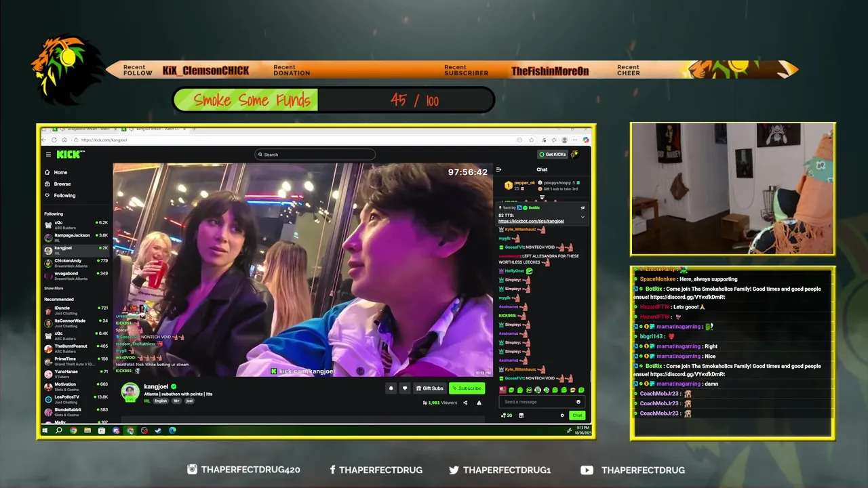
Task: Open Microsoft Edge from taskbar
Action: pos(172,430)
